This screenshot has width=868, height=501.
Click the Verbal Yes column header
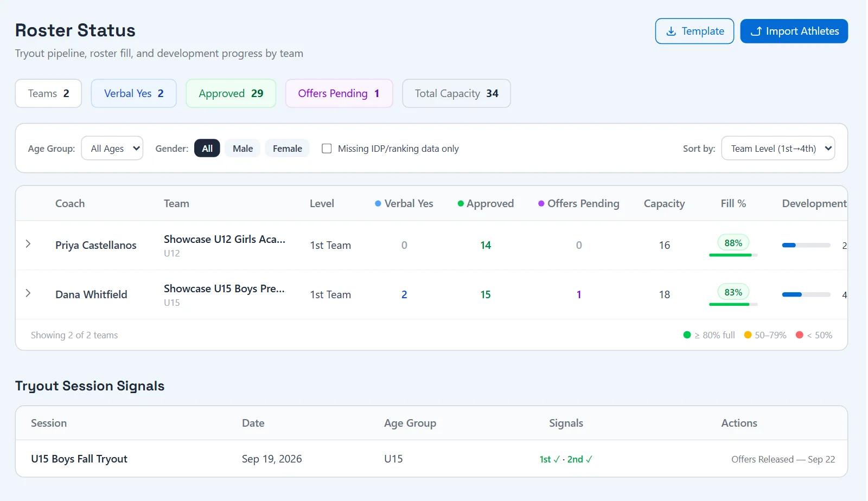(x=404, y=203)
